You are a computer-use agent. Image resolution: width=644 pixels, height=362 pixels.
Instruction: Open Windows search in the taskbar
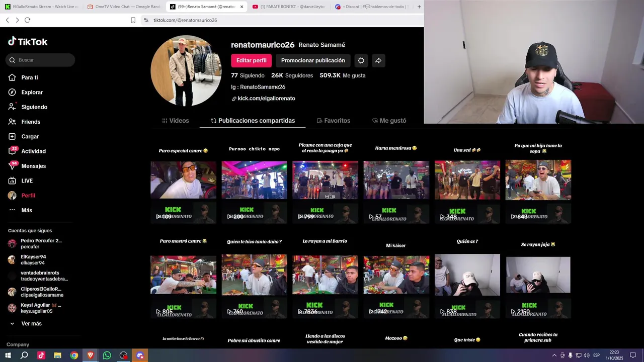pyautogui.click(x=24, y=355)
